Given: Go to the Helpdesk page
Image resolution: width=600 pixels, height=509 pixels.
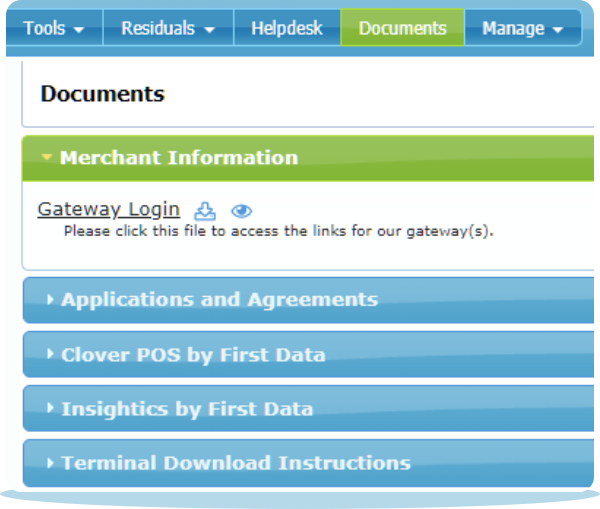Looking at the screenshot, I should click(x=287, y=28).
